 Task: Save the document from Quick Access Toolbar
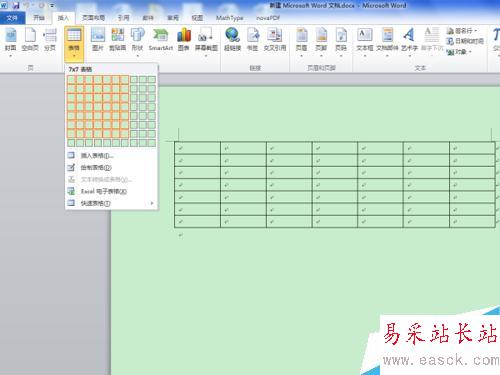(16, 6)
